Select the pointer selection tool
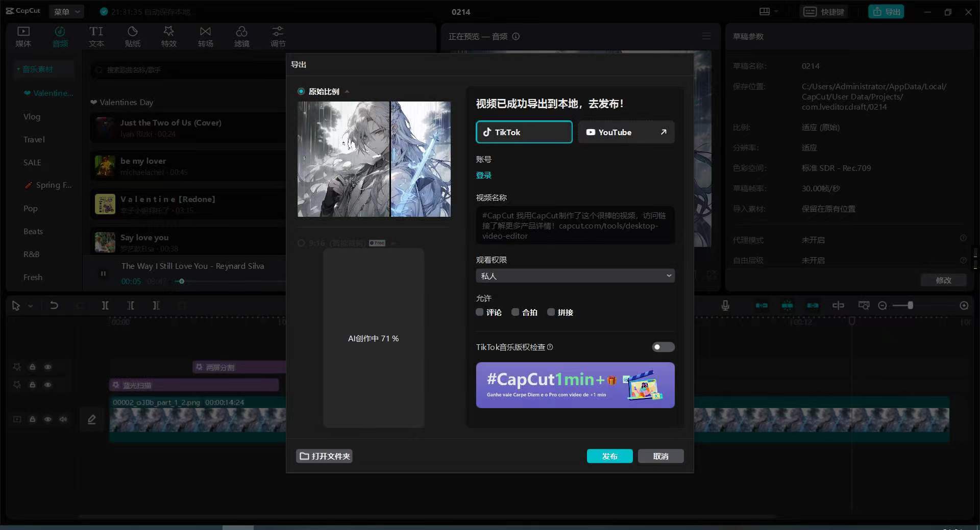The image size is (980, 530). coord(16,306)
